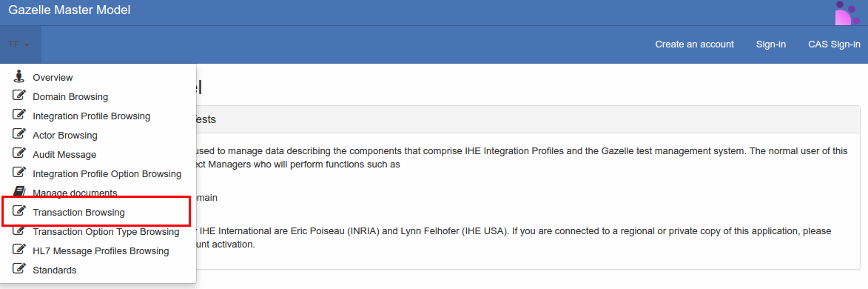This screenshot has width=868, height=289.
Task: Collapse the TF dropdown menu
Action: (x=18, y=44)
